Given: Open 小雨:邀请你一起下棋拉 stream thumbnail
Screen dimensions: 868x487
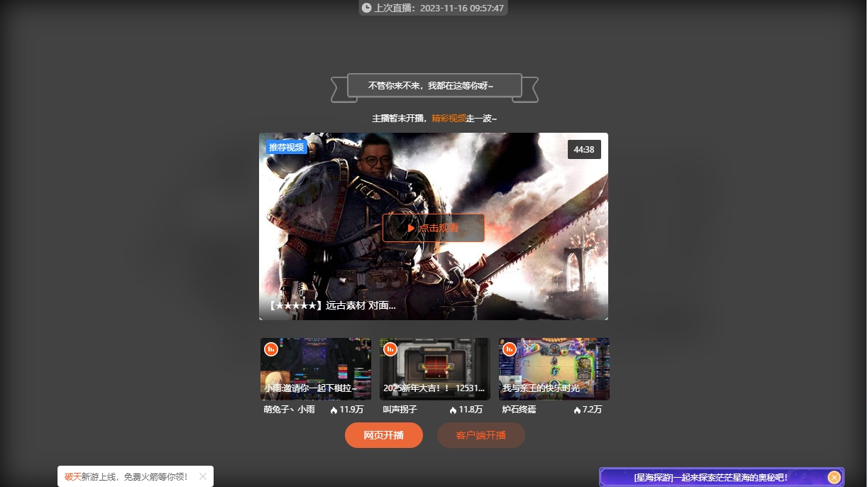Looking at the screenshot, I should (x=316, y=369).
